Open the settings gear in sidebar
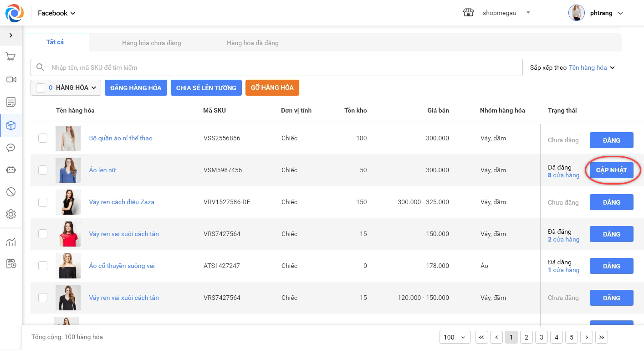 pyautogui.click(x=11, y=214)
